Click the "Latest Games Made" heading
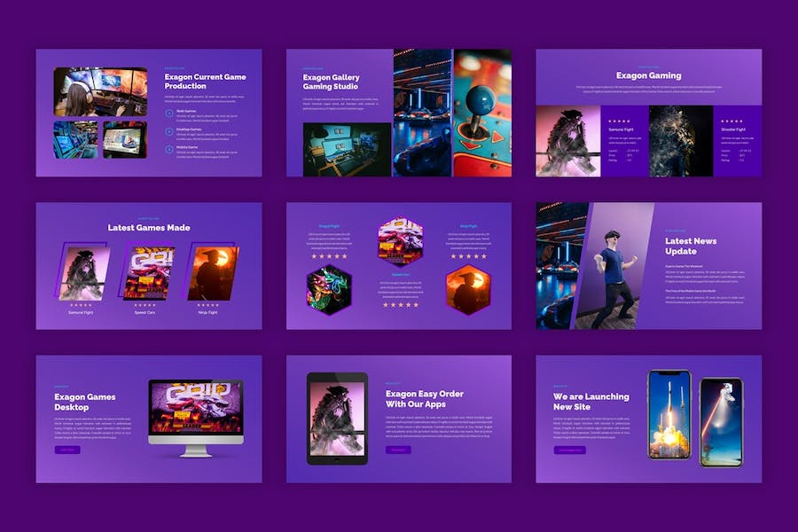This screenshot has height=532, width=798. [149, 228]
